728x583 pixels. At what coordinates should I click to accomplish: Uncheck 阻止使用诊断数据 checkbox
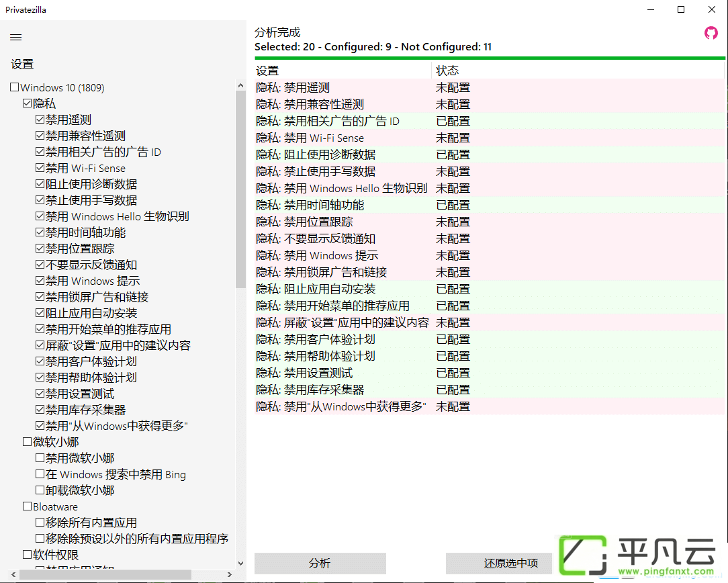tap(40, 184)
